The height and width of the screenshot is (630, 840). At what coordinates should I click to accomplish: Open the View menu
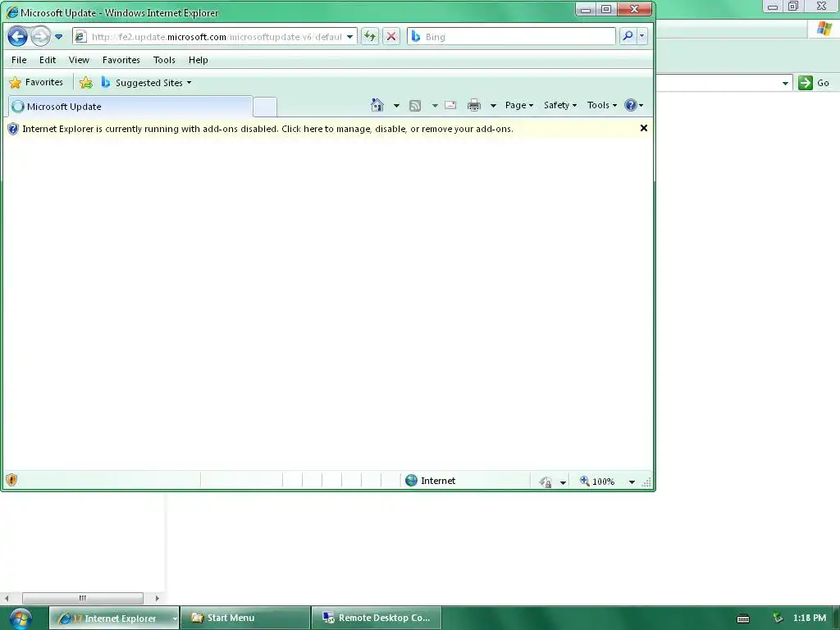79,60
